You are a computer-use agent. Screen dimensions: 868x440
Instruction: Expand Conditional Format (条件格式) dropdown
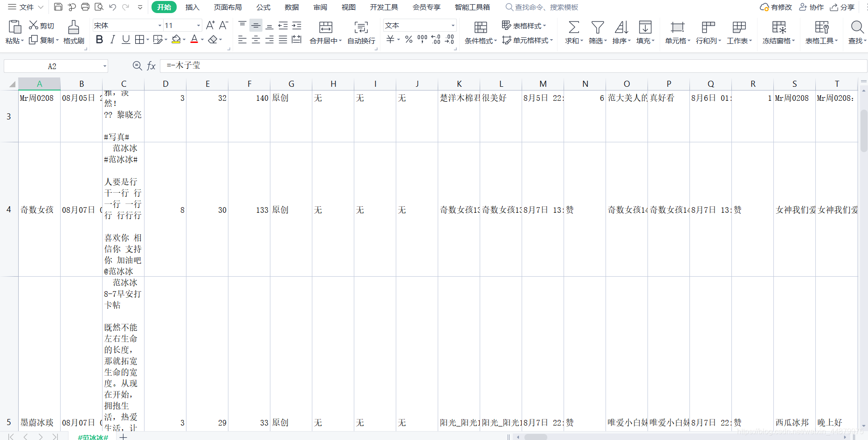[x=496, y=41]
